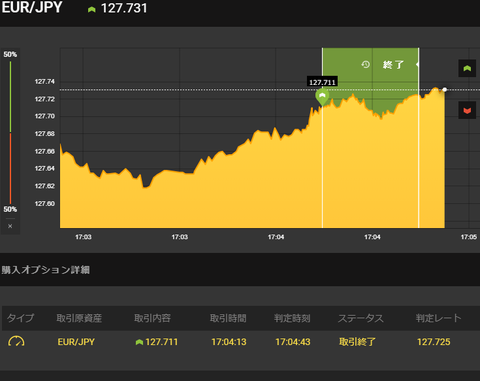This screenshot has height=381, width=480.
Task: Click the green entry marker pin on chart
Action: pyautogui.click(x=322, y=97)
